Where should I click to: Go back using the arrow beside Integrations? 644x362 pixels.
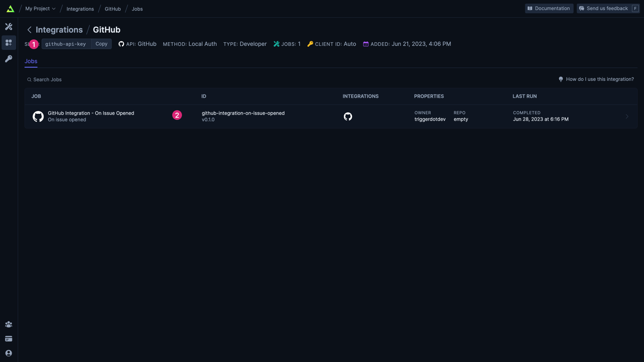point(29,30)
